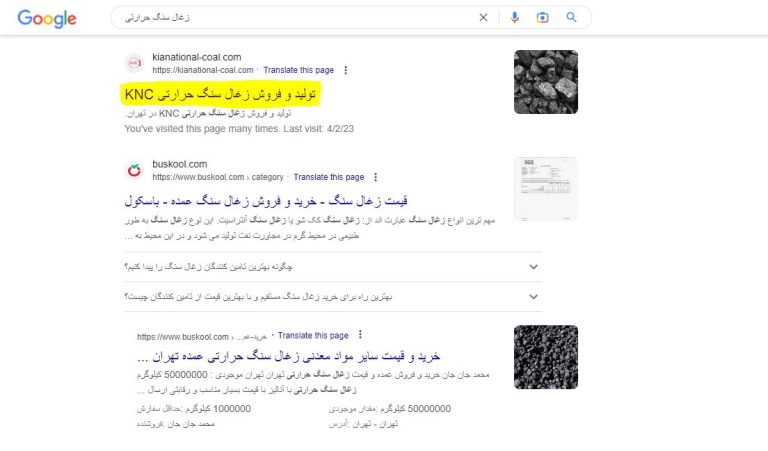Open the highlighted KNC result title

tap(220, 94)
